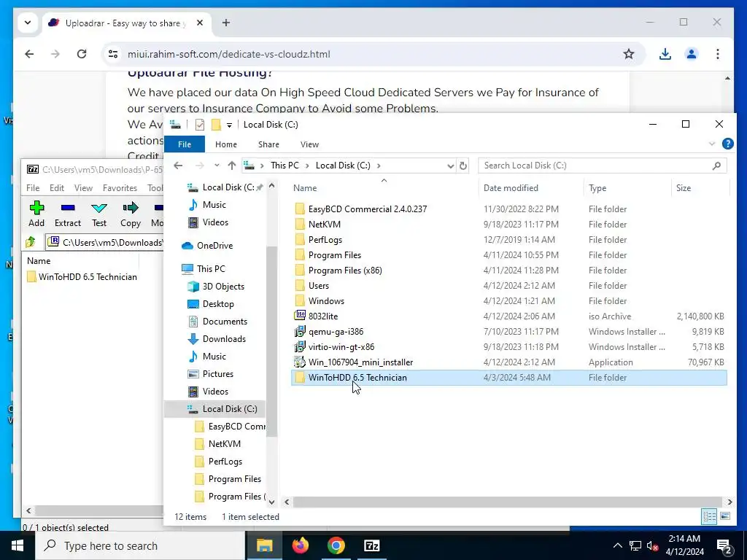Open the File ribbon tab
The image size is (747, 560).
point(185,144)
